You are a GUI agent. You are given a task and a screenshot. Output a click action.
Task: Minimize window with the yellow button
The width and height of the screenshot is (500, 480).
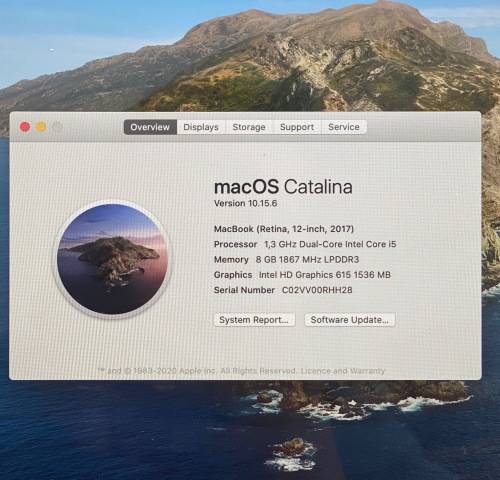pos(41,127)
